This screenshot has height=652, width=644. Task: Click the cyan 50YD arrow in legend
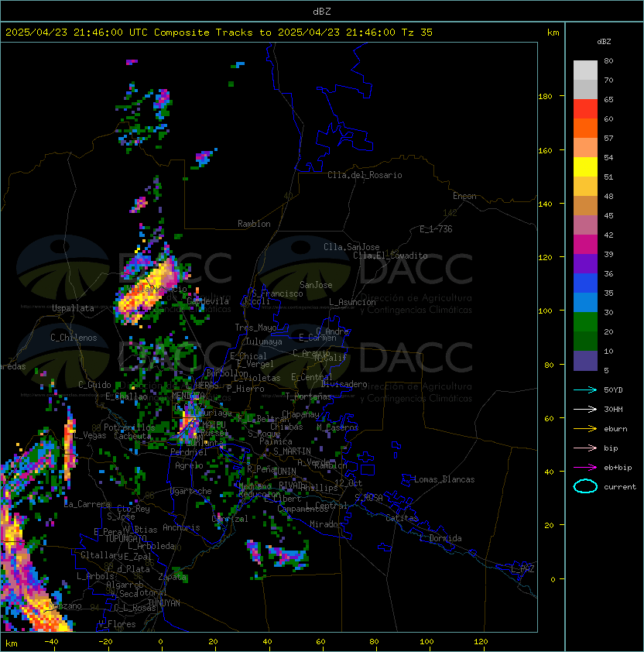point(585,390)
